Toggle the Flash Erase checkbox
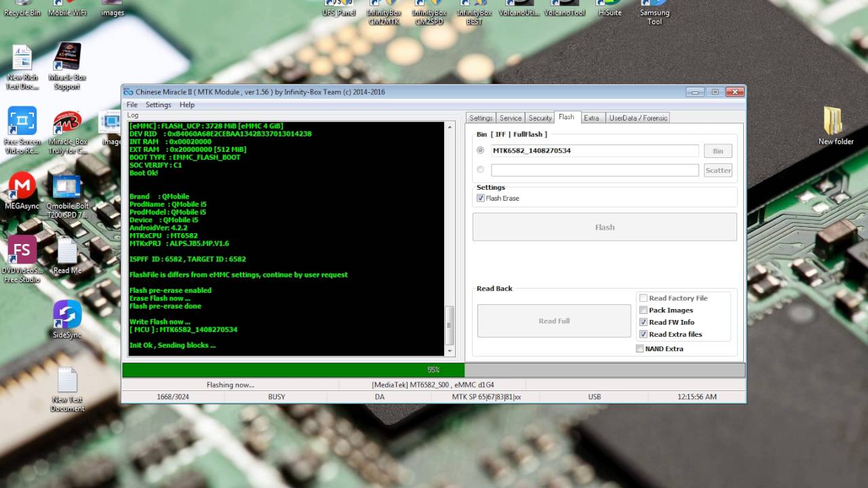Viewport: 868px width, 488px height. (x=481, y=198)
